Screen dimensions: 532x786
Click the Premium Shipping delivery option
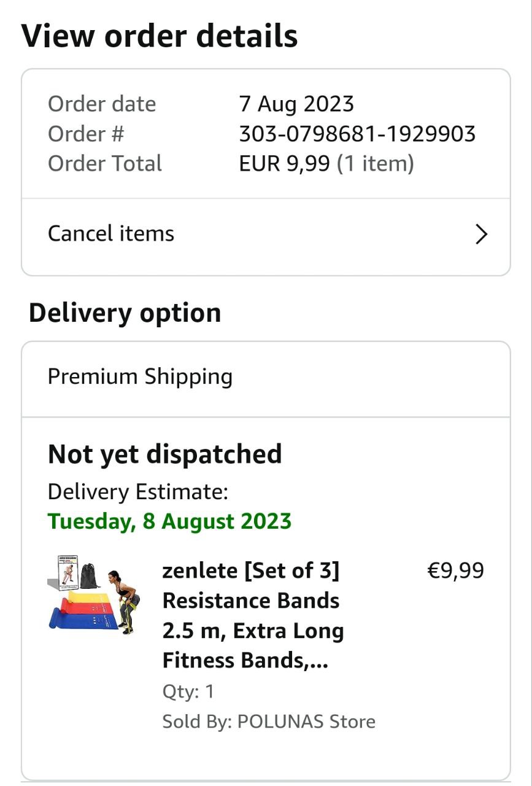pos(140,376)
